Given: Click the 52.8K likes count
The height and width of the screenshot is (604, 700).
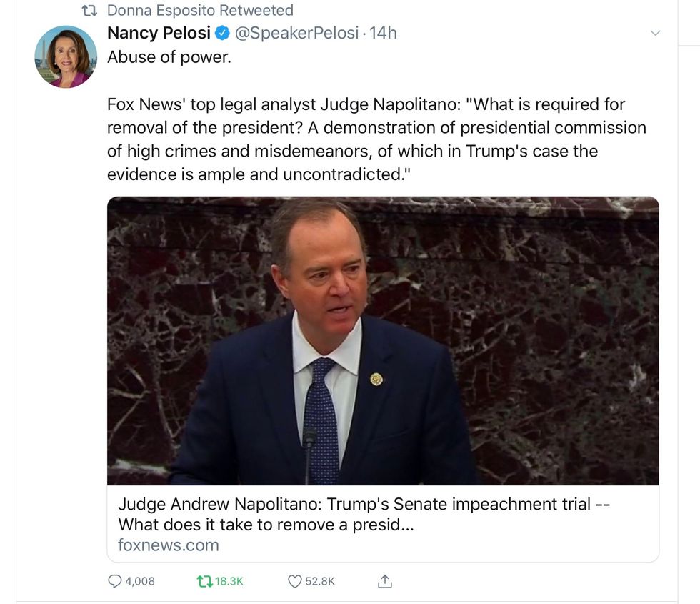Looking at the screenshot, I should click(x=320, y=581).
